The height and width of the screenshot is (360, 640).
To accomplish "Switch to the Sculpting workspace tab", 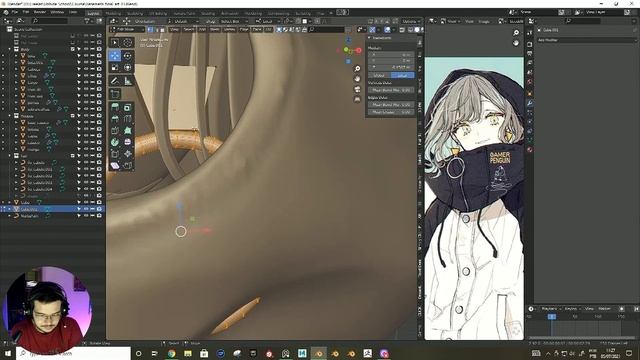I will coord(135,13).
